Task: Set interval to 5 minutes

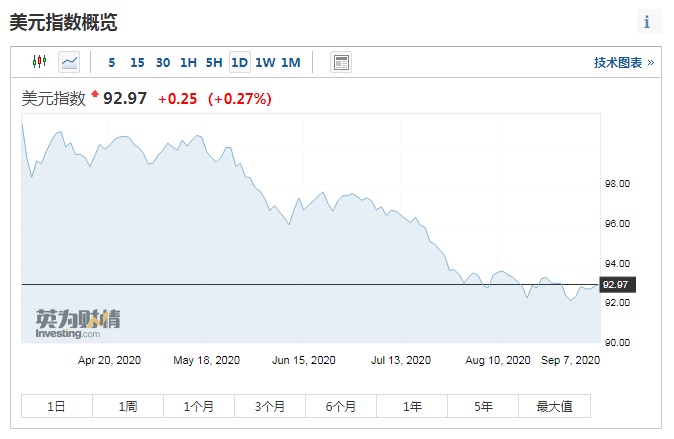Action: click(x=112, y=62)
